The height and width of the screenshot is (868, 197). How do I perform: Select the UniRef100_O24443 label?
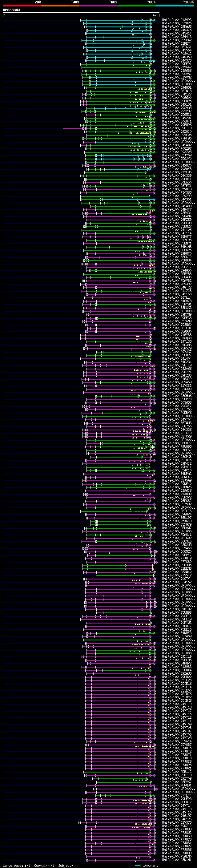(177, 37)
